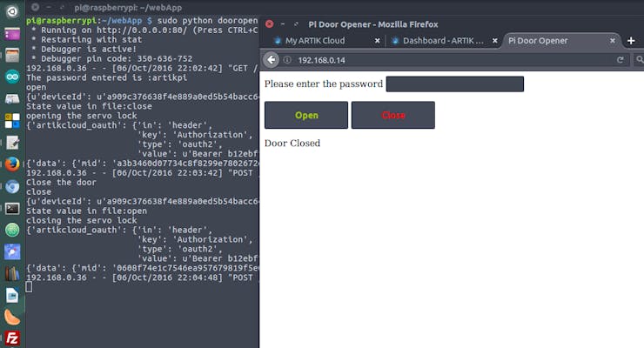Open a new Firefox tab with plus
The width and height of the screenshot is (644, 348).
[x=631, y=41]
